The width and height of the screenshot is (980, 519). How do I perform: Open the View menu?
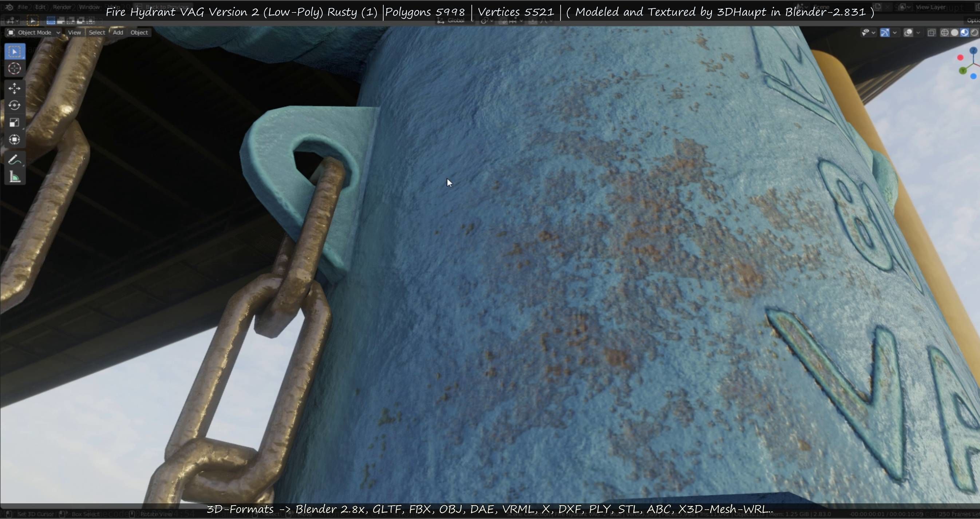coord(74,32)
